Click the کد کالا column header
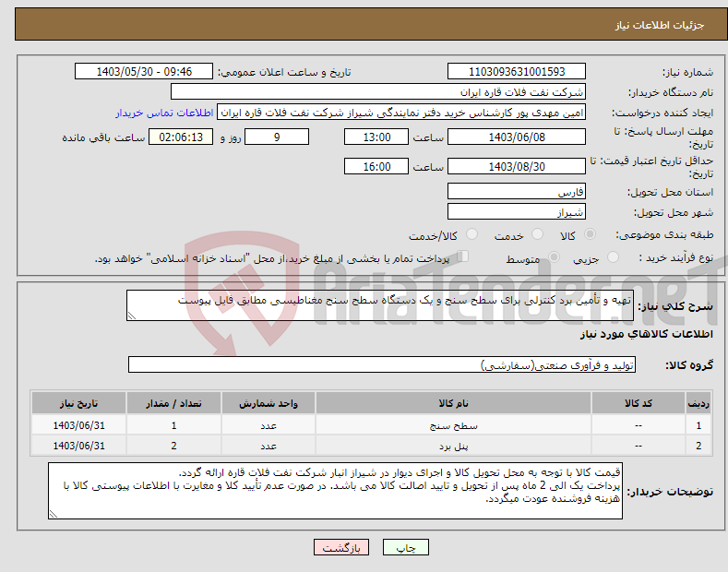The height and width of the screenshot is (572, 728). [x=638, y=403]
